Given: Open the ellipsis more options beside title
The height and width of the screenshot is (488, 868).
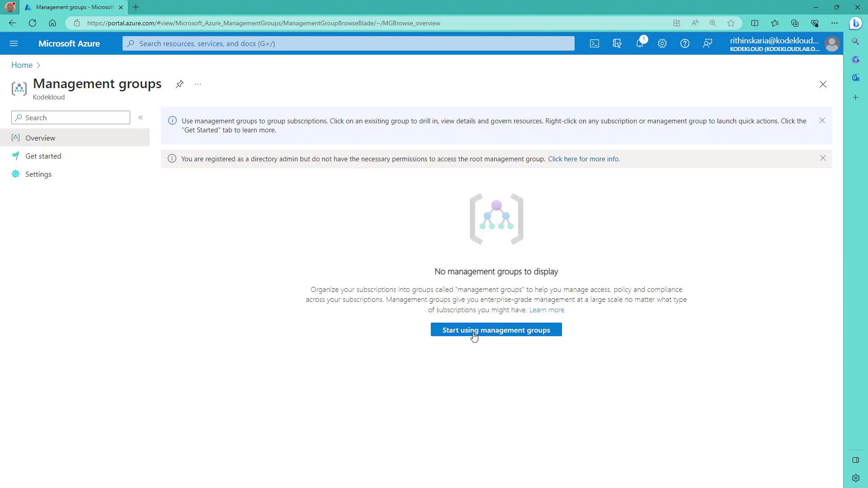Looking at the screenshot, I should click(198, 84).
